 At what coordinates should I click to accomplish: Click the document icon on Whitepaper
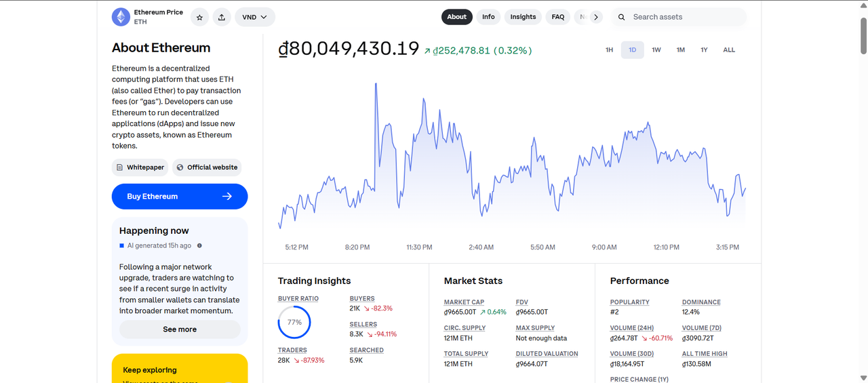tap(120, 167)
